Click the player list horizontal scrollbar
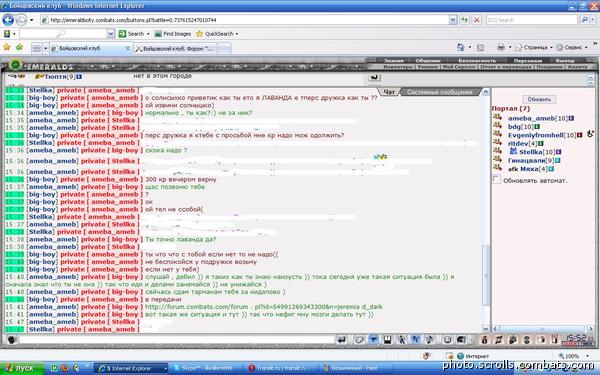Screen dimensions: 600x375 [542, 329]
